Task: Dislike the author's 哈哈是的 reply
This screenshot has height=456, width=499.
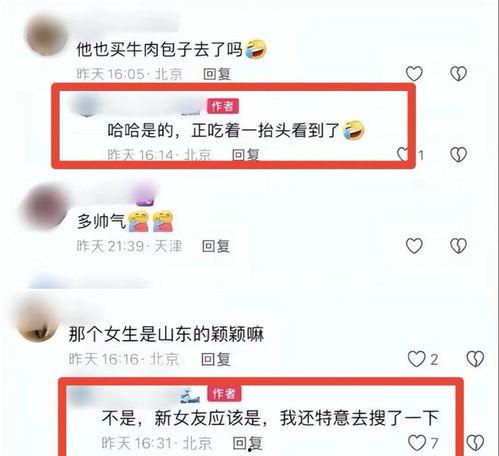Action: [458, 154]
